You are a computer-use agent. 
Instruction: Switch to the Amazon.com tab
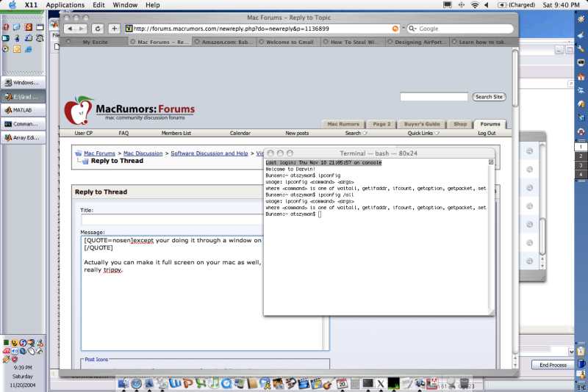tap(224, 42)
